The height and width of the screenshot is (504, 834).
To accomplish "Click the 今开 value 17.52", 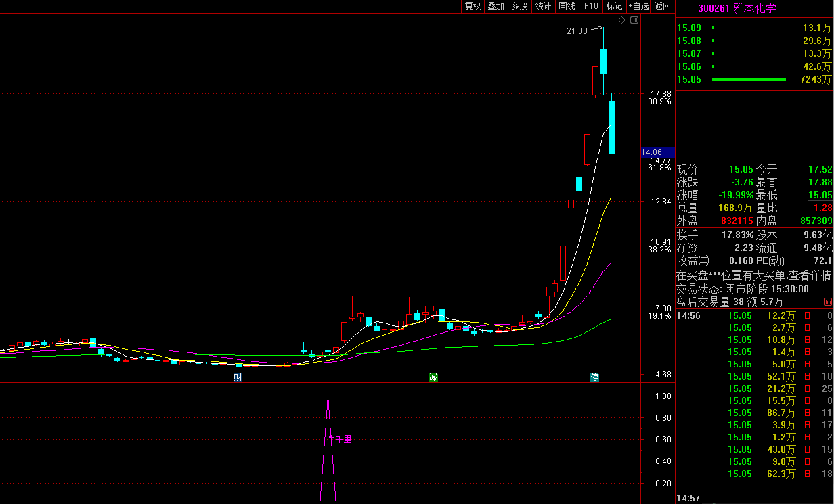I will pos(819,169).
